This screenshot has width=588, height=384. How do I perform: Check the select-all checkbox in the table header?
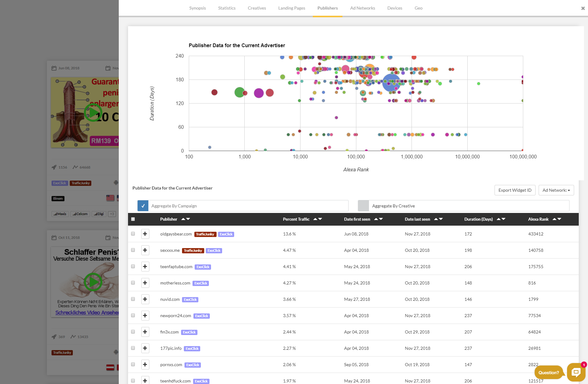pos(133,219)
